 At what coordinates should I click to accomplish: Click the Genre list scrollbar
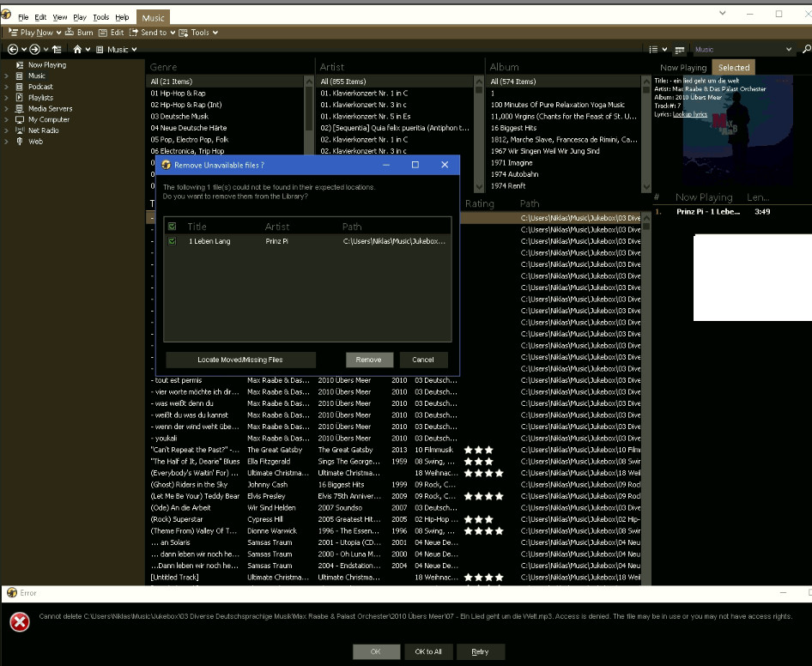click(308, 103)
